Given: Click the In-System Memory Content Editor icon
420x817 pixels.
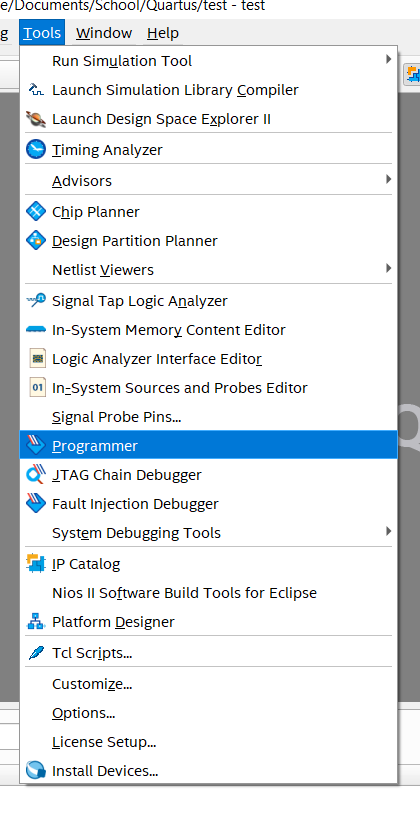Looking at the screenshot, I should pos(36,330).
